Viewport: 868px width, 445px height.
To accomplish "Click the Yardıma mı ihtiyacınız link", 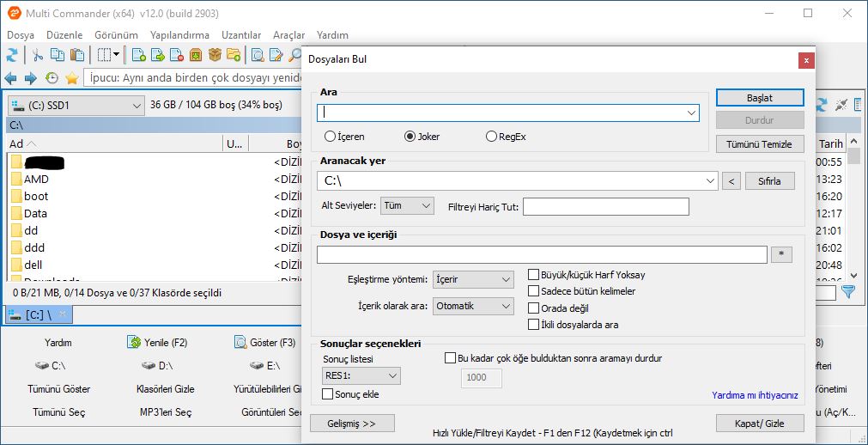I will click(755, 395).
